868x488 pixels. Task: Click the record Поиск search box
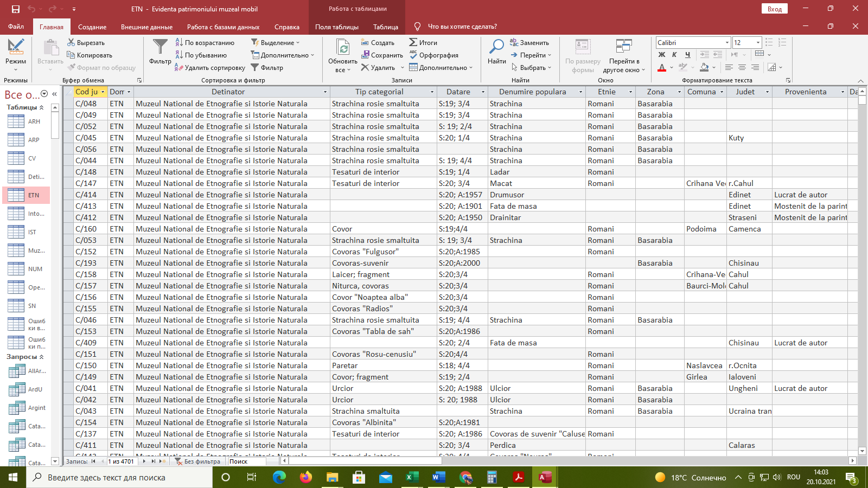pyautogui.click(x=247, y=461)
